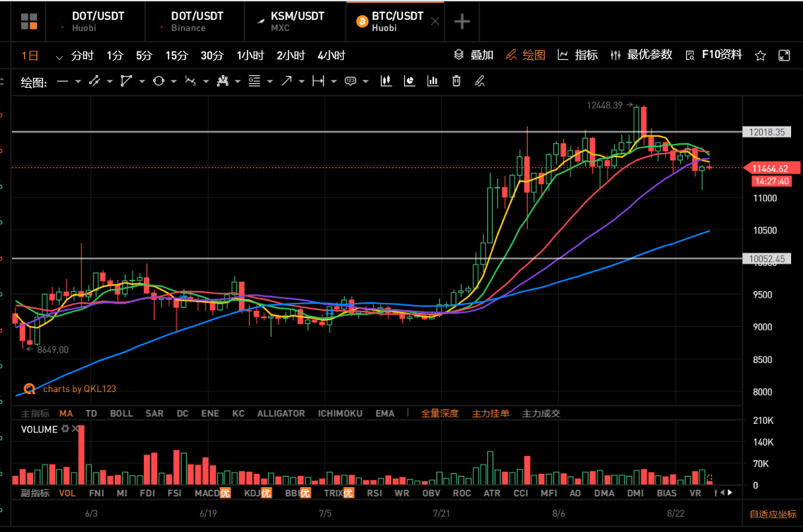
Task: Open VOLUME indicator settings gear
Action: click(65, 429)
